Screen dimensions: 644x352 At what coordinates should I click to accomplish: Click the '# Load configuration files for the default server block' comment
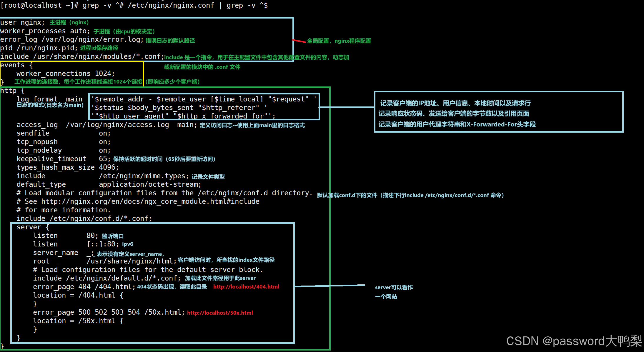pyautogui.click(x=148, y=270)
